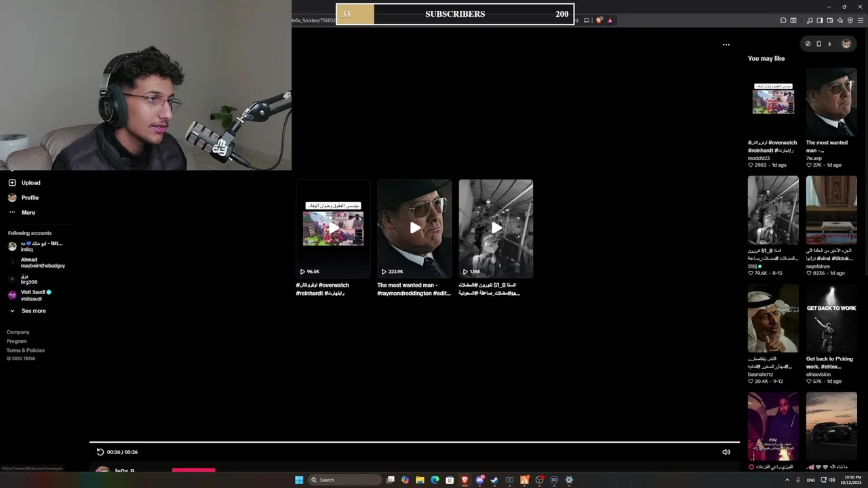Open the profile avatar in top pill
Image resolution: width=868 pixels, height=488 pixels.
point(846,43)
